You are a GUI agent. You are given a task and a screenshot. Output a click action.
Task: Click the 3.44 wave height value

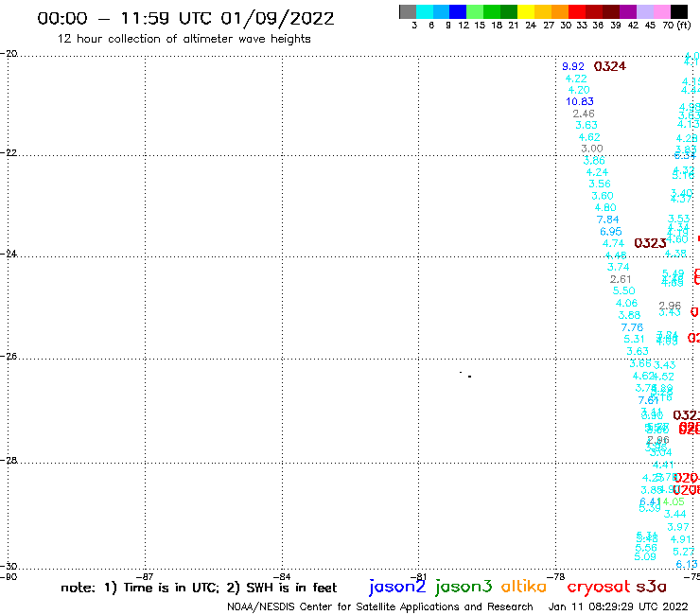[674, 515]
